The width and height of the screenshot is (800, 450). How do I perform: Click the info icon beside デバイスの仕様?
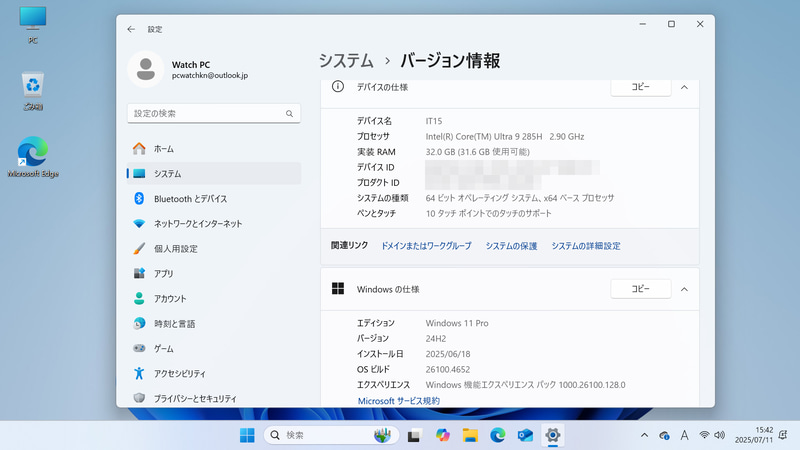tap(338, 86)
